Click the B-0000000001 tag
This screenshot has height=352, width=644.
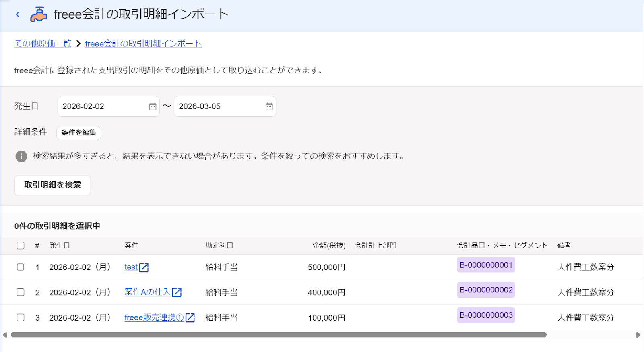[x=486, y=265]
